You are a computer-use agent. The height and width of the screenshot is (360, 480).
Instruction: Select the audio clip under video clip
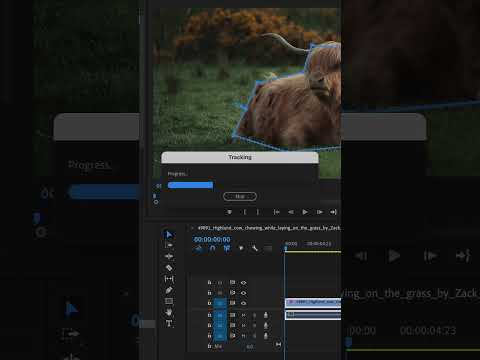click(x=313, y=315)
